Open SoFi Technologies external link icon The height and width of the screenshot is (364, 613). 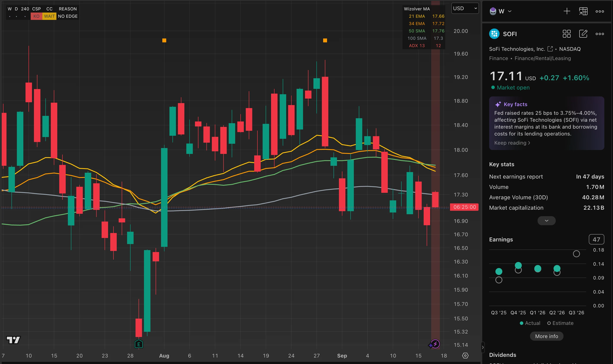(x=550, y=49)
